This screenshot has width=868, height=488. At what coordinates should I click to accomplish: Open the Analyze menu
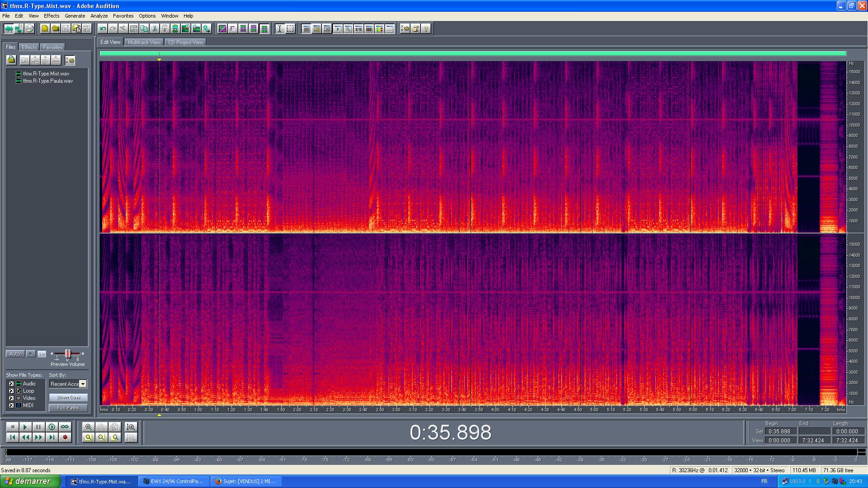coord(99,16)
